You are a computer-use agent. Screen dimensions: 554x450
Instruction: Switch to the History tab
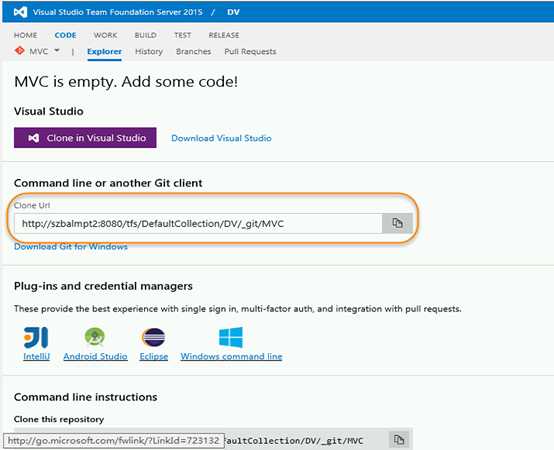(149, 52)
